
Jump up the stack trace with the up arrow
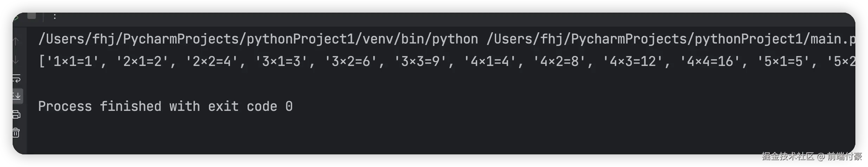click(16, 41)
